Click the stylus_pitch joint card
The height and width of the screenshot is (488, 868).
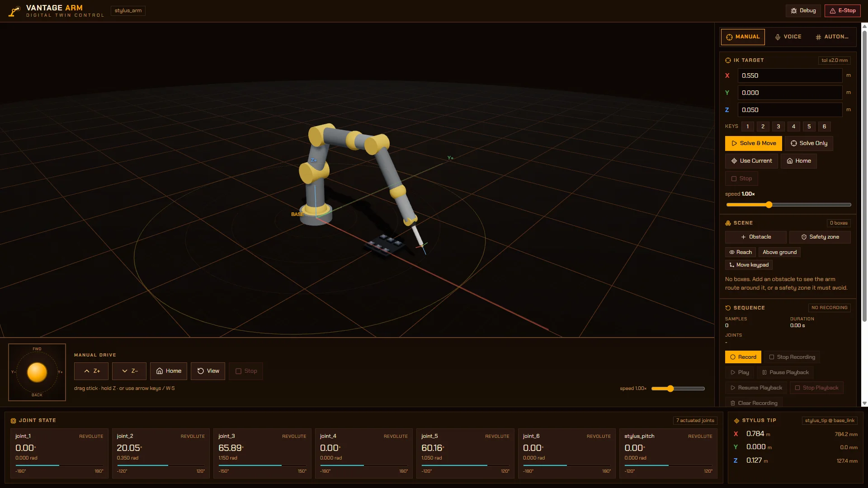click(x=668, y=453)
